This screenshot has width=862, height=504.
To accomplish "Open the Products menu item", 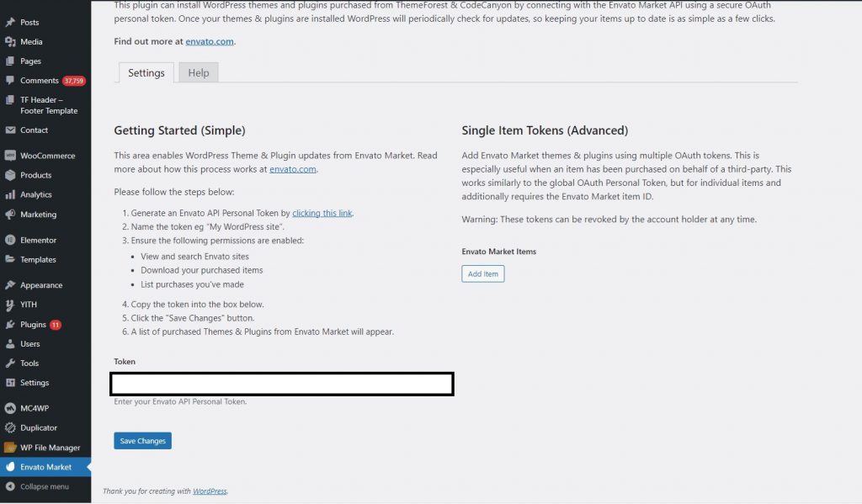I will (36, 175).
